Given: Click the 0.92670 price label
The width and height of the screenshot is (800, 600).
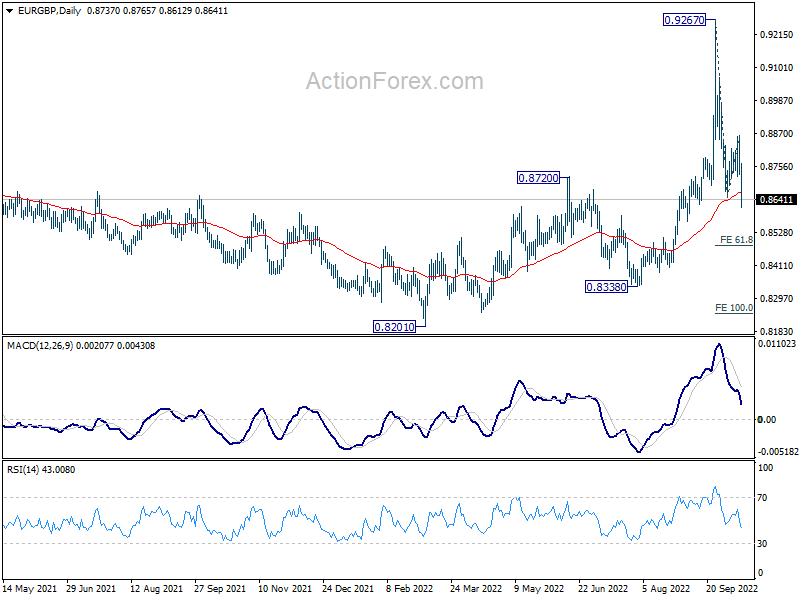Looking at the screenshot, I should [x=684, y=20].
